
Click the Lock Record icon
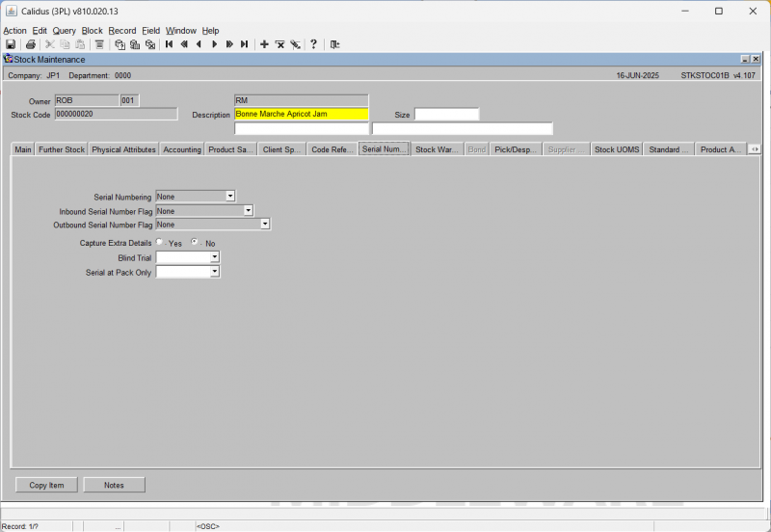[295, 44]
